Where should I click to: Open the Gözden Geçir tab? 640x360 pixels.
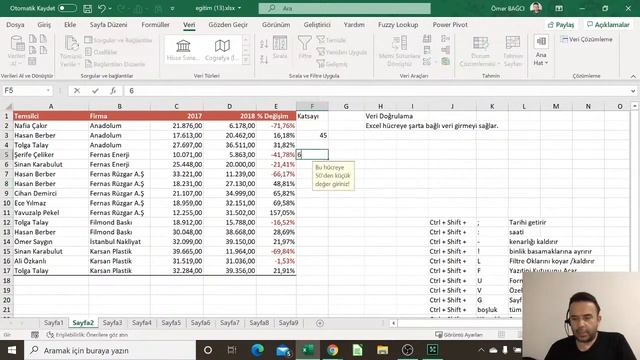(x=228, y=24)
